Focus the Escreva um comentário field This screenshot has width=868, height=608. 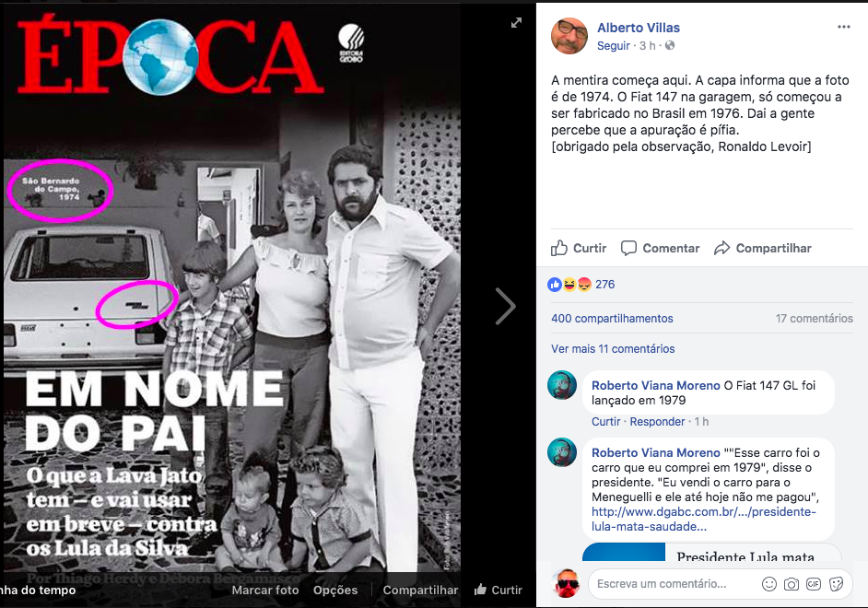[x=673, y=584]
